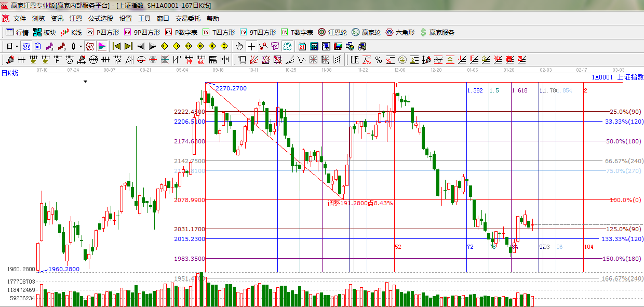The image size is (644, 307).
Task: Click the 日K线 label above the chart
Action: (9, 73)
